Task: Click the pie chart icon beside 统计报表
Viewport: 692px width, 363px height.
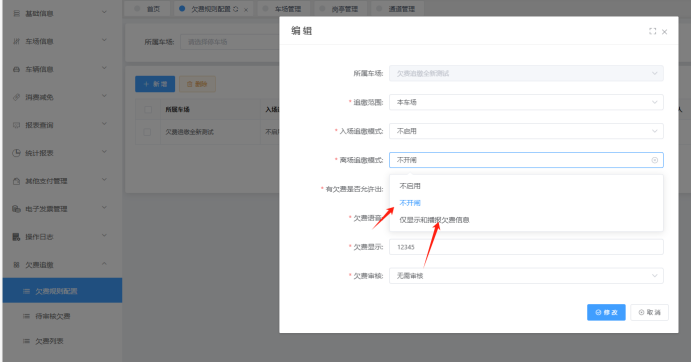Action: coord(16,153)
